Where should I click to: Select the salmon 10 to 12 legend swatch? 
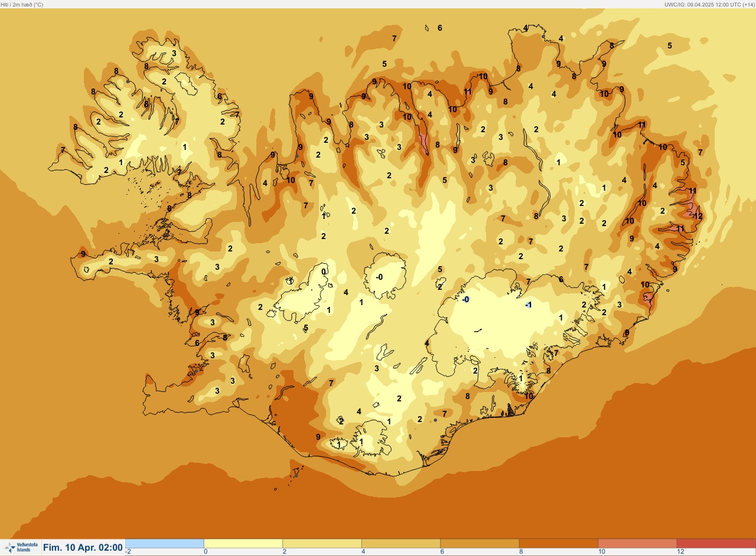click(637, 543)
